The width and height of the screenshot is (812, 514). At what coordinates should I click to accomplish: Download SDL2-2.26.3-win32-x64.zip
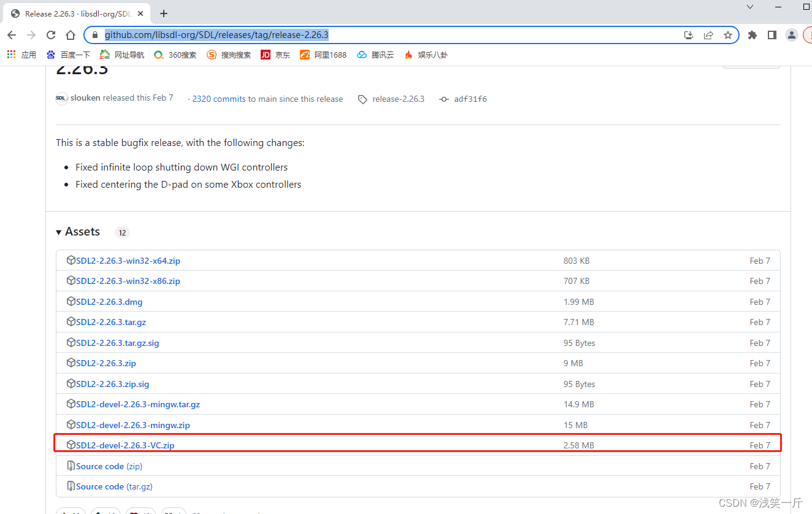click(128, 261)
